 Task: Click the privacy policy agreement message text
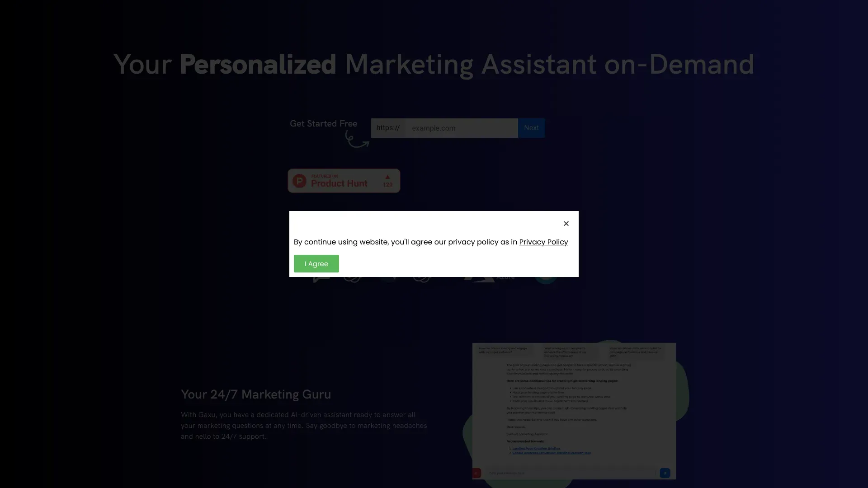click(431, 242)
